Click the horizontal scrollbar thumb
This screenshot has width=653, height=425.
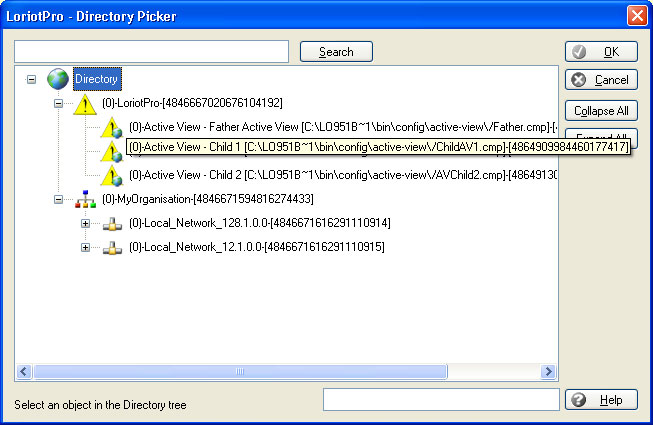(x=240, y=371)
